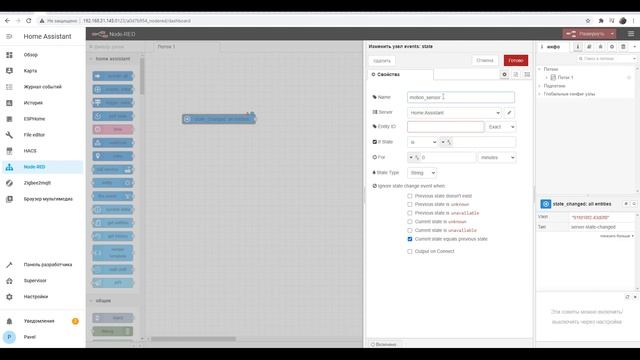Viewport: 640px width, 360px height.
Task: Select the pink time node in palette
Action: point(113,129)
